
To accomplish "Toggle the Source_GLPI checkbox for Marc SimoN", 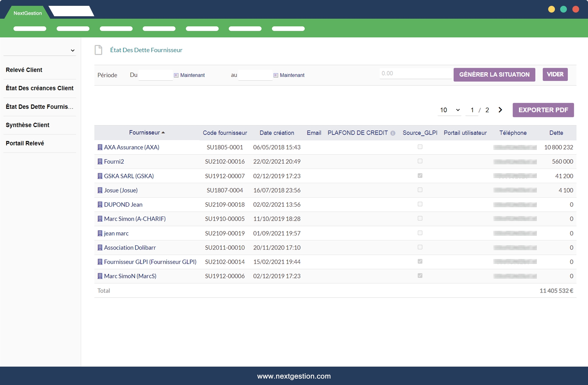I will pyautogui.click(x=420, y=276).
